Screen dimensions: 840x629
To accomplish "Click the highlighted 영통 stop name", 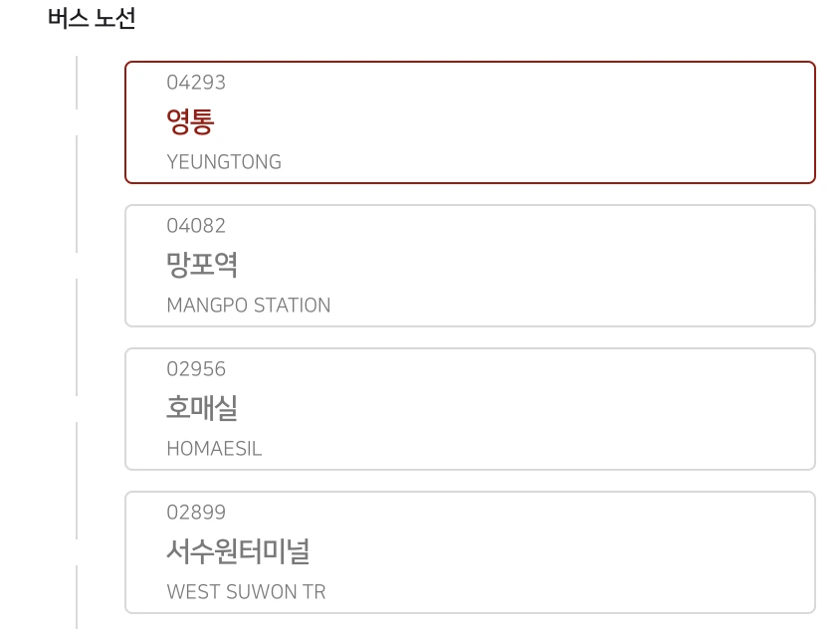I will pos(190,121).
